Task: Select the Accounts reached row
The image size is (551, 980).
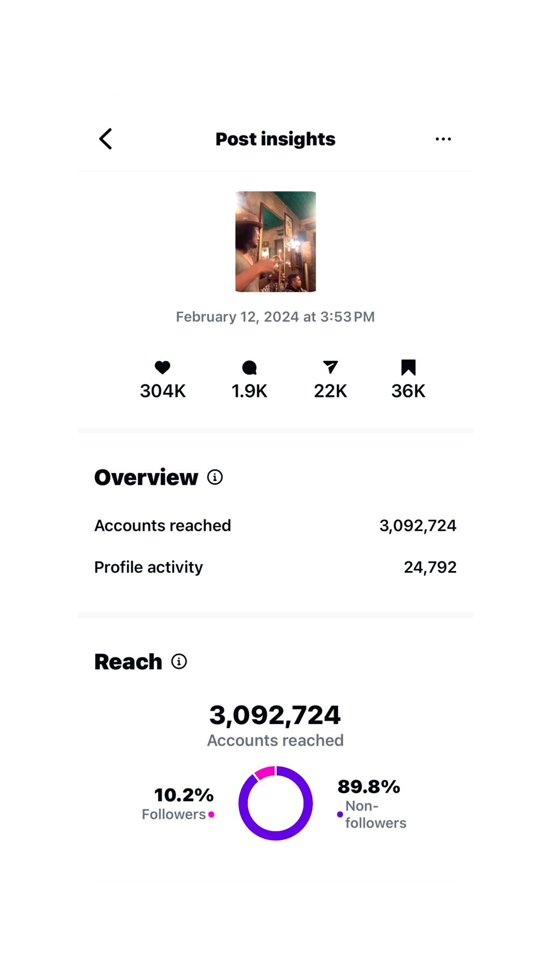Action: point(275,526)
